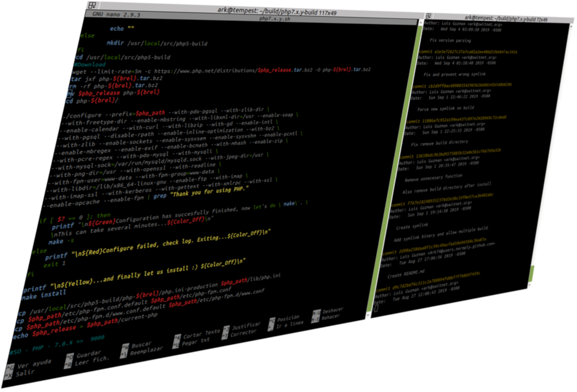Screen dimensions: 577x392
Task: Click the 'Remove unnecesary function' commit message
Action: (433, 178)
